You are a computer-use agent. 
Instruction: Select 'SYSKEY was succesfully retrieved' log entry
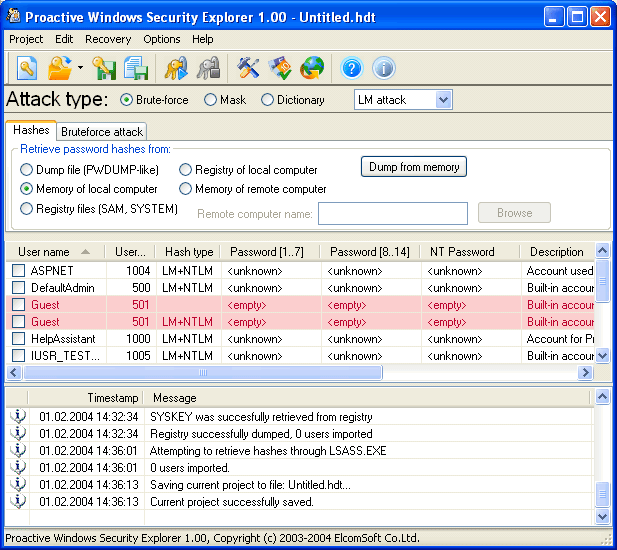coord(261,417)
